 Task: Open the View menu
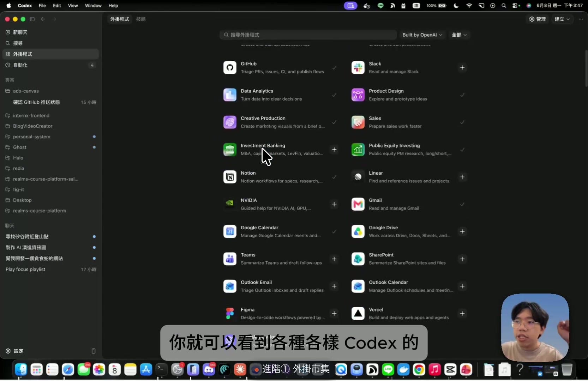73,6
